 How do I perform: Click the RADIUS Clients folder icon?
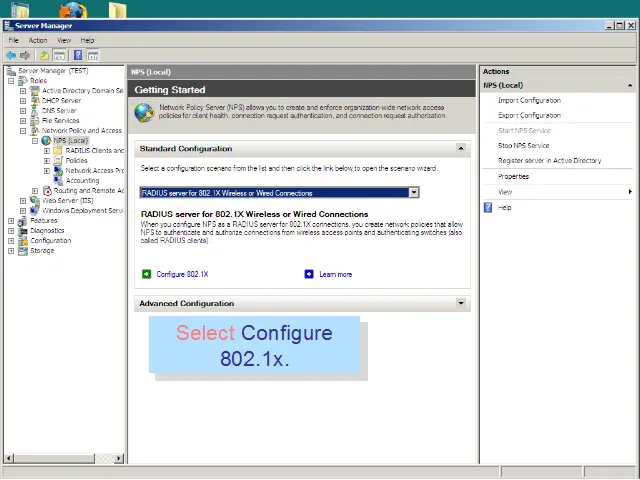[58, 151]
